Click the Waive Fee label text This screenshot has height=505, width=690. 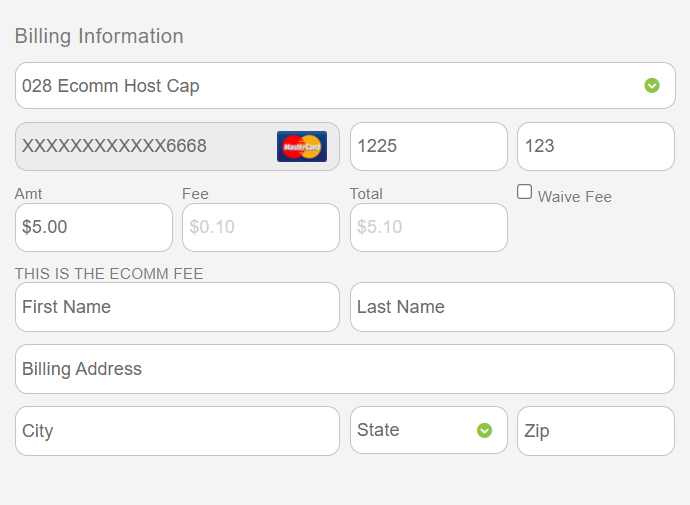tap(575, 197)
